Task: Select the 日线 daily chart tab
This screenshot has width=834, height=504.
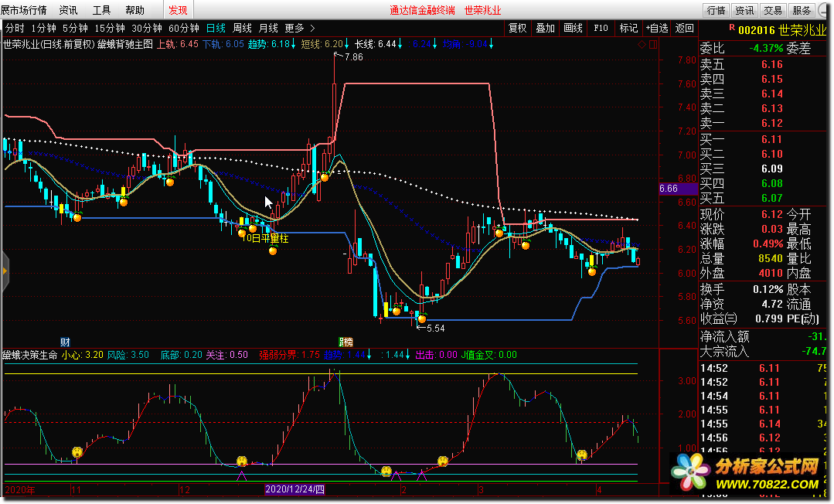Action: click(x=216, y=28)
